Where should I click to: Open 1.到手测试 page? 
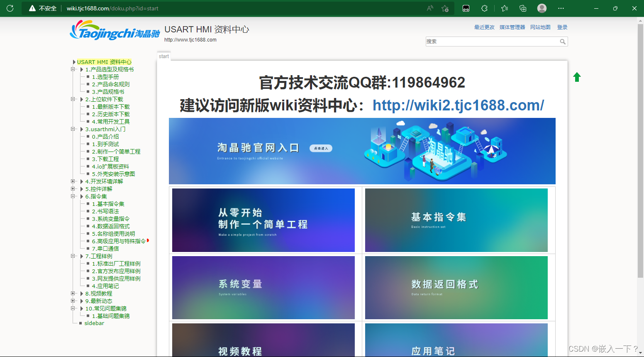[x=105, y=144]
